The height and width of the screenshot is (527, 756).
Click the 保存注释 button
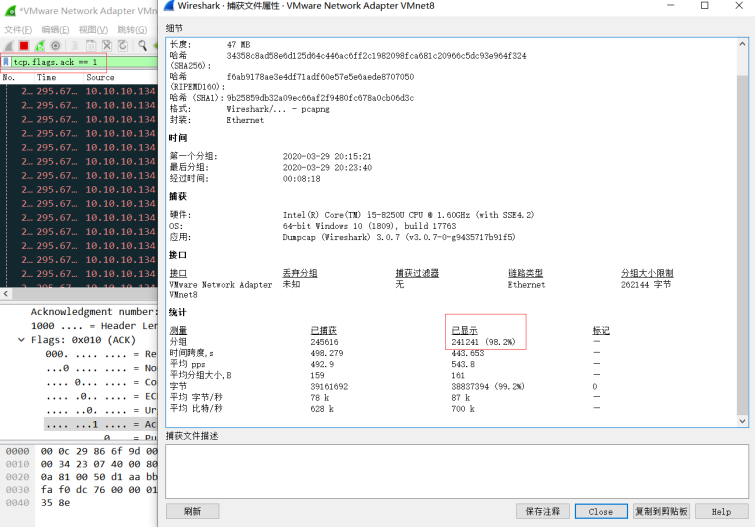pyautogui.click(x=543, y=511)
